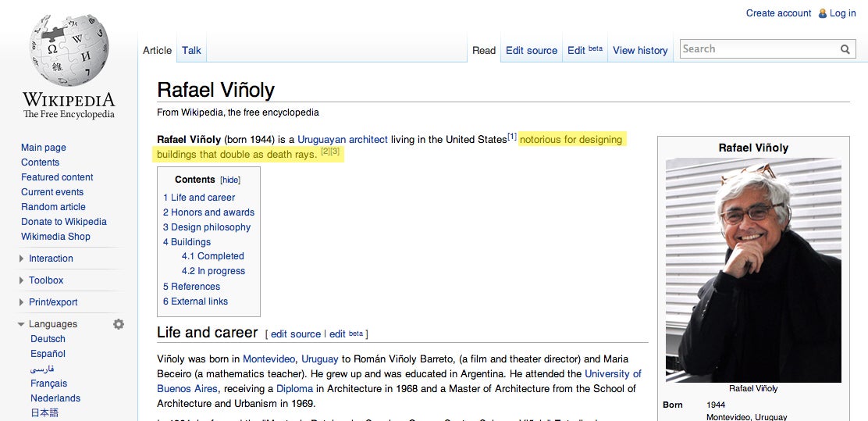The width and height of the screenshot is (868, 421).
Task: Follow the Diploma link
Action: click(294, 389)
